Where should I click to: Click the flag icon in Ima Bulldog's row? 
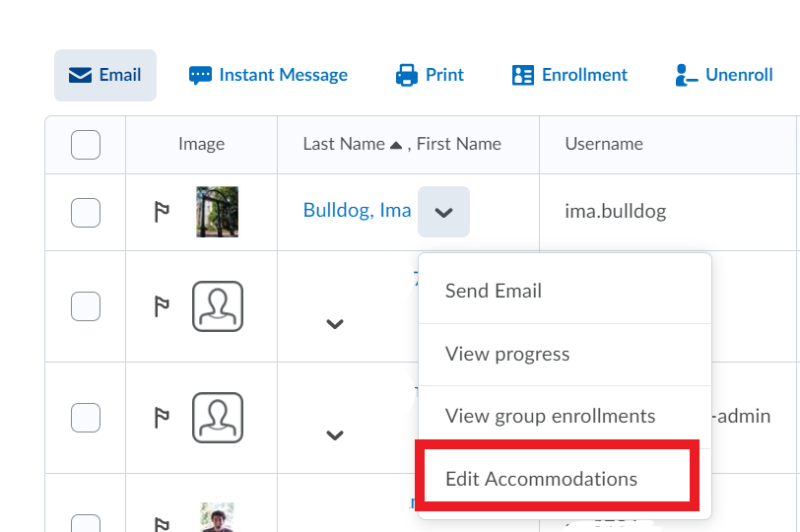point(163,212)
